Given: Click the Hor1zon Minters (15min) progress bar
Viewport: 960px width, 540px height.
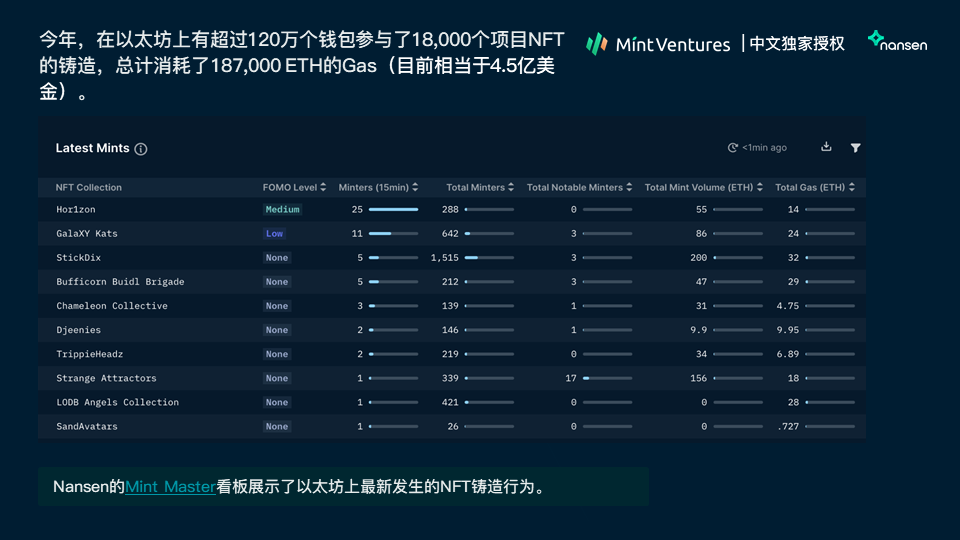Looking at the screenshot, I should 394,209.
